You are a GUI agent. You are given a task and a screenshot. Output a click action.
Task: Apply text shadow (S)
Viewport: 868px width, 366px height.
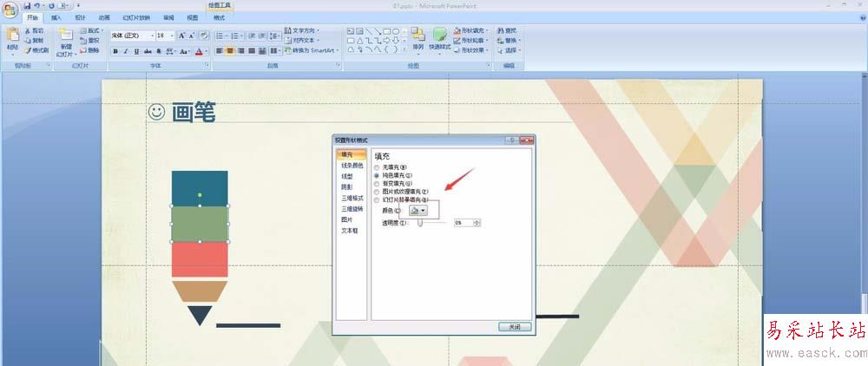tap(159, 51)
